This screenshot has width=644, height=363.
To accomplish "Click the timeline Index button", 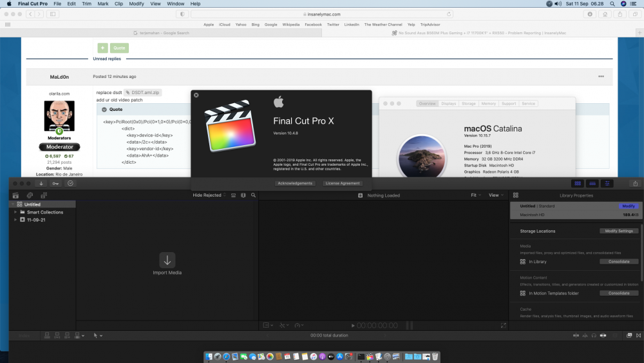I will pos(24,335).
